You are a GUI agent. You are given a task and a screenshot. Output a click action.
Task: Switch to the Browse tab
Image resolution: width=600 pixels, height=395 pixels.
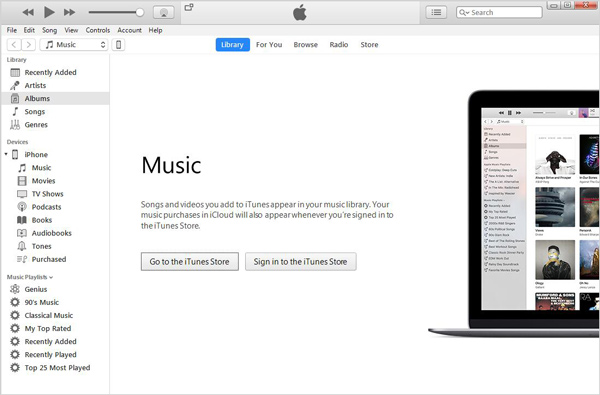(305, 45)
